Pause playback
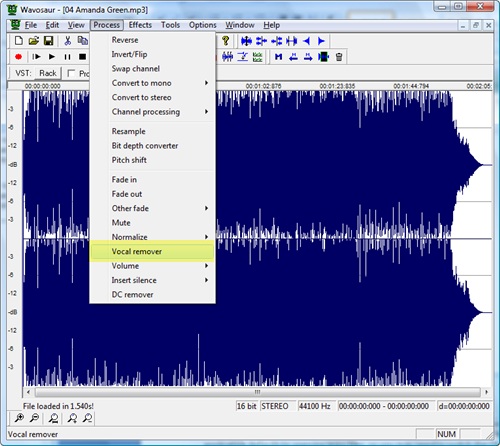Viewport: 500px width, 446px height. [67, 57]
